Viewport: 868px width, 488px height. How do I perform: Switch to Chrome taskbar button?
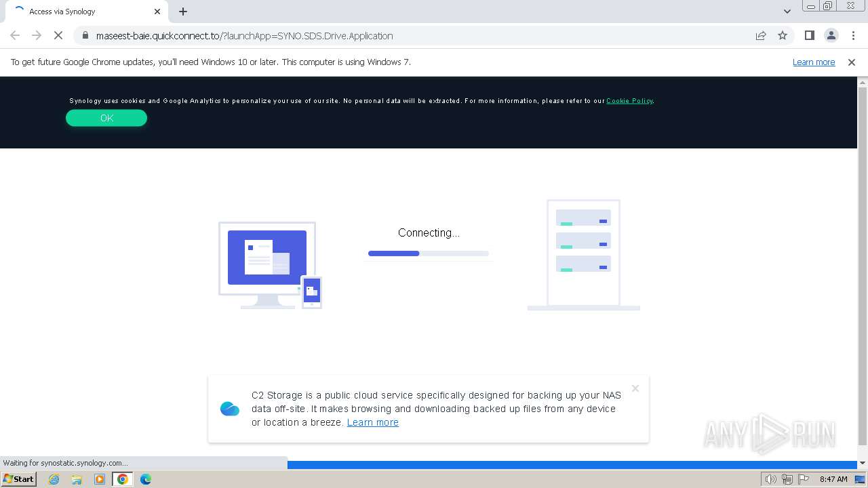123,479
